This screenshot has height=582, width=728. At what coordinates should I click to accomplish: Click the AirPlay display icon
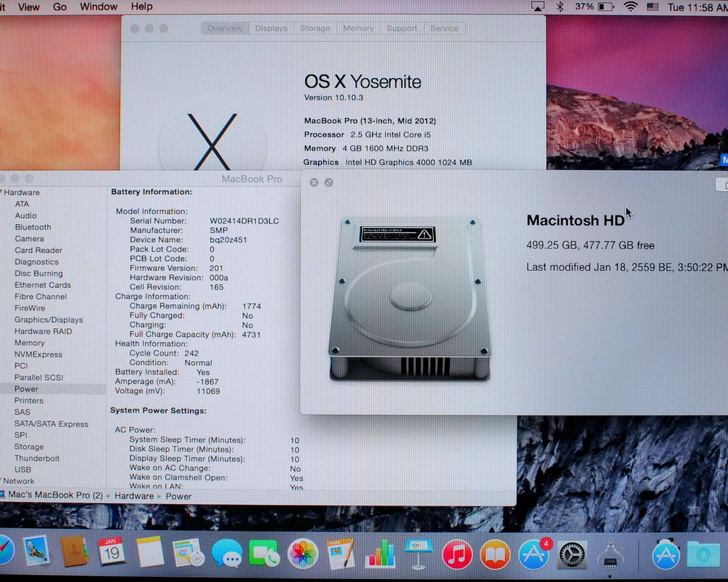coord(538,7)
